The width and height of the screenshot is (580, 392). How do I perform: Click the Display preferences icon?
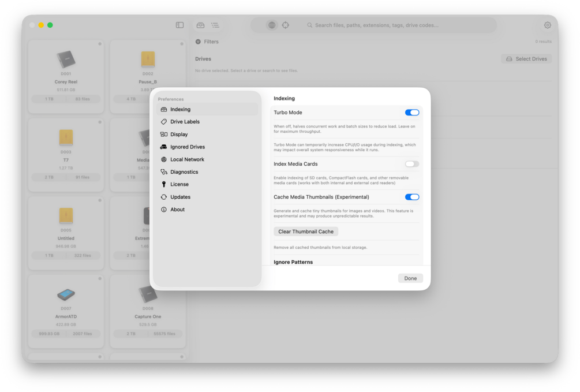click(163, 135)
